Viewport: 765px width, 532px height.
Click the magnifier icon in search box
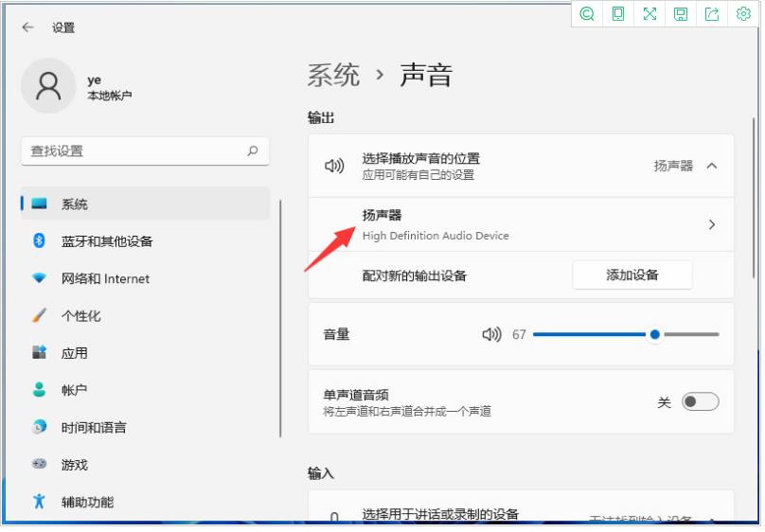coord(252,151)
